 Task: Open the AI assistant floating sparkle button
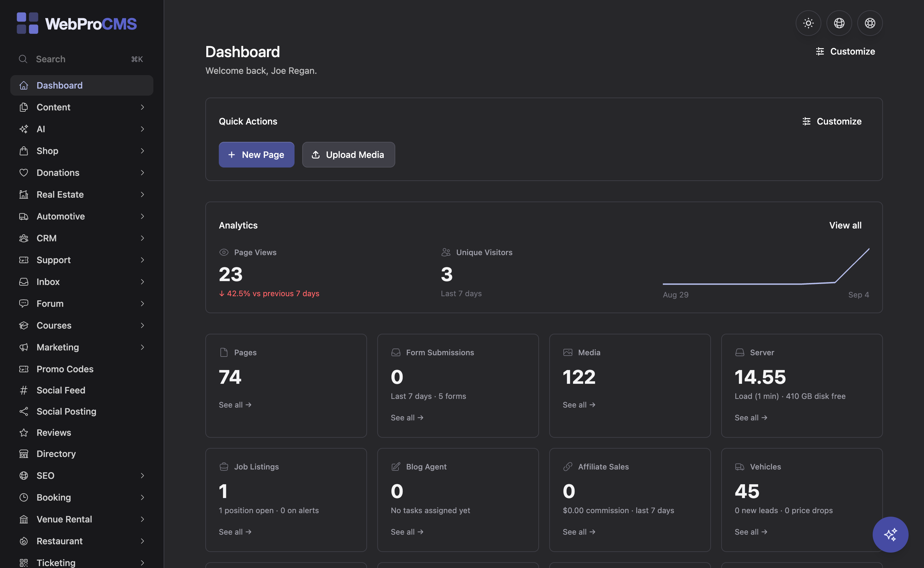coord(890,534)
